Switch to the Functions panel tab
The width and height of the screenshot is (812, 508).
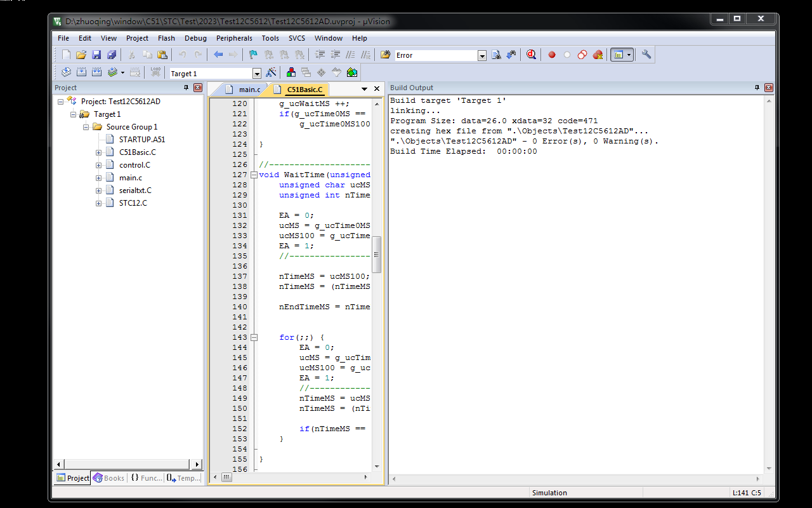coord(146,478)
